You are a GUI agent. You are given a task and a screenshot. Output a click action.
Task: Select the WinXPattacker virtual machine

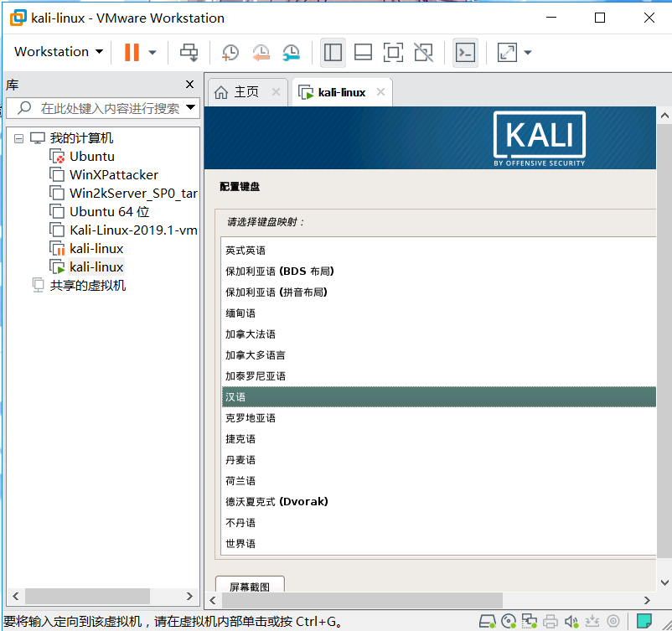pos(104,175)
